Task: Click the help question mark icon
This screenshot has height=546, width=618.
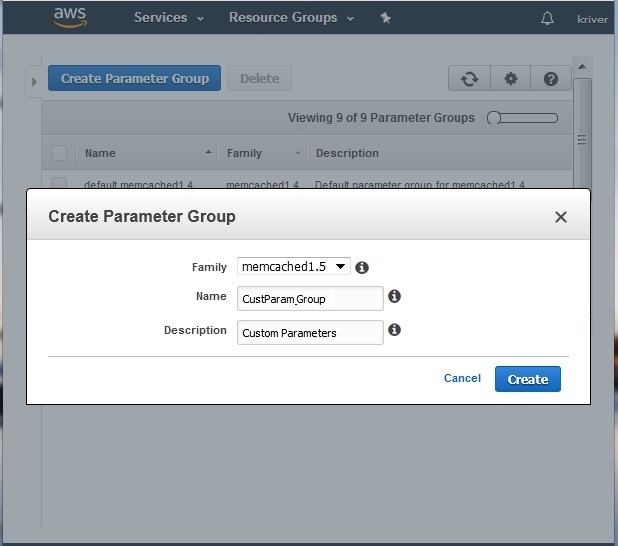Action: point(551,79)
